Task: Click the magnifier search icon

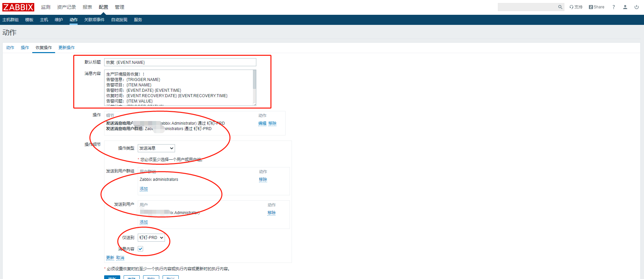Action: [560, 7]
